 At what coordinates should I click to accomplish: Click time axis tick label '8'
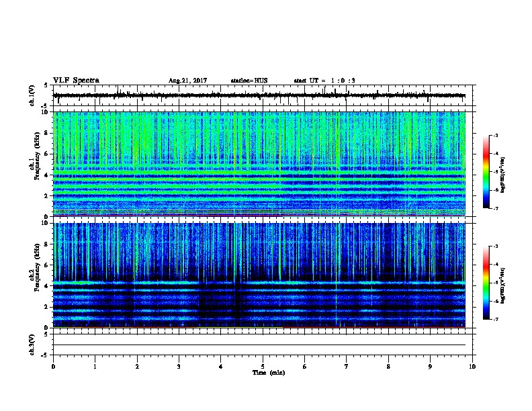pyautogui.click(x=388, y=367)
